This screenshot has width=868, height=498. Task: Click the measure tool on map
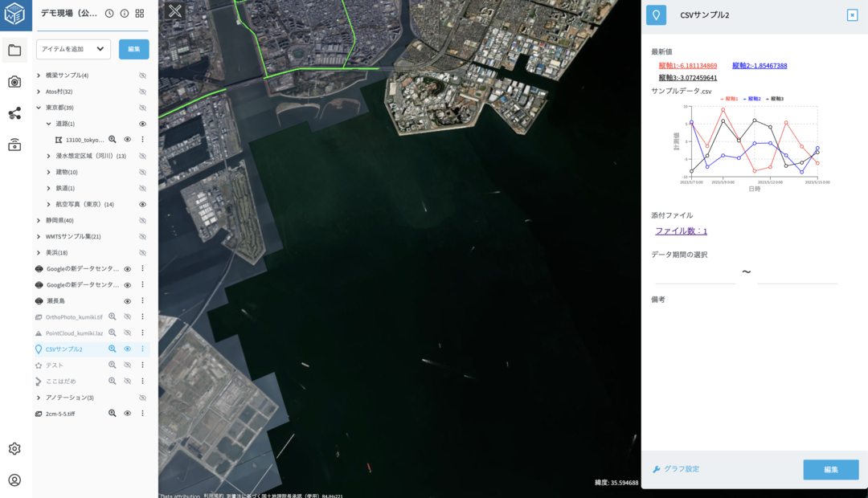point(174,11)
